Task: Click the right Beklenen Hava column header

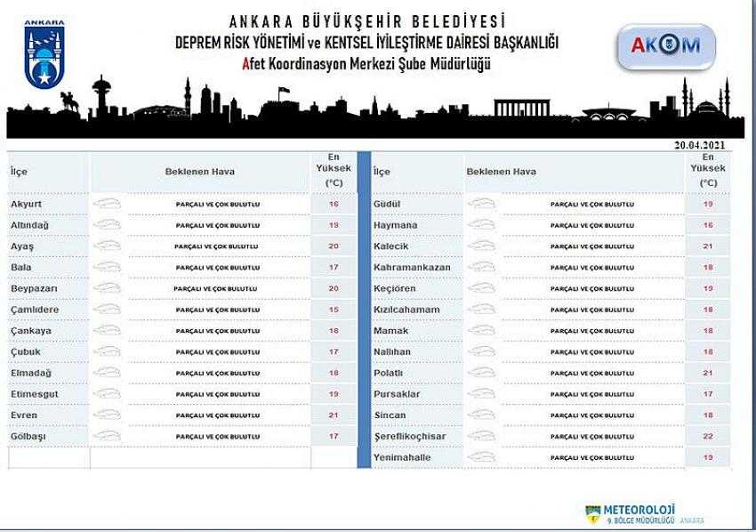Action: click(501, 172)
